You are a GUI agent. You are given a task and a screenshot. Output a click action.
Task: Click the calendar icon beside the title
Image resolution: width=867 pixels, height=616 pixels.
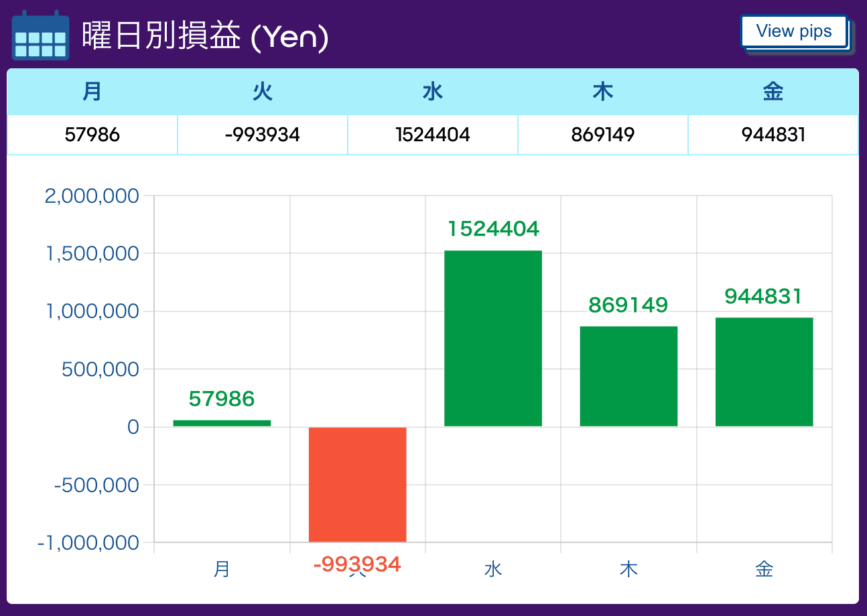click(41, 35)
